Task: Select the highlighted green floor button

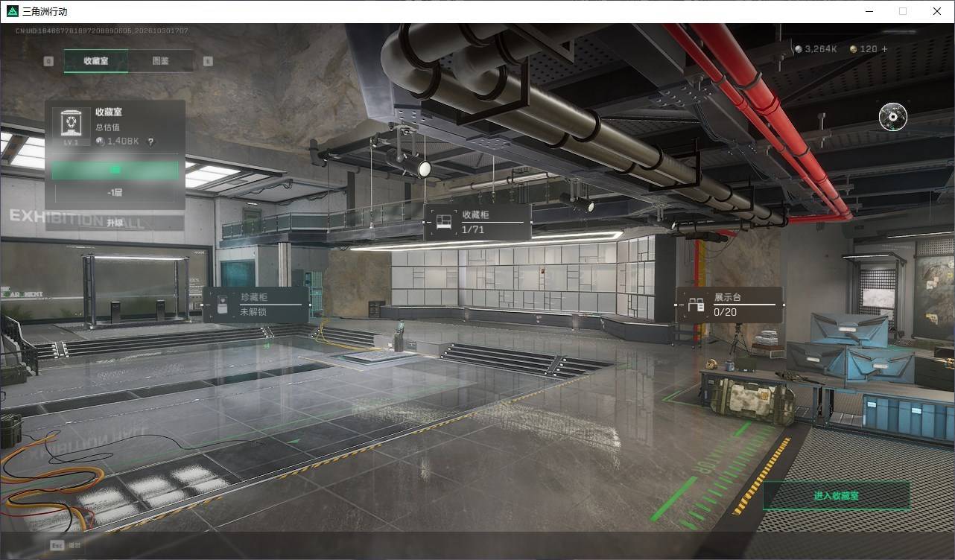Action: (x=115, y=171)
